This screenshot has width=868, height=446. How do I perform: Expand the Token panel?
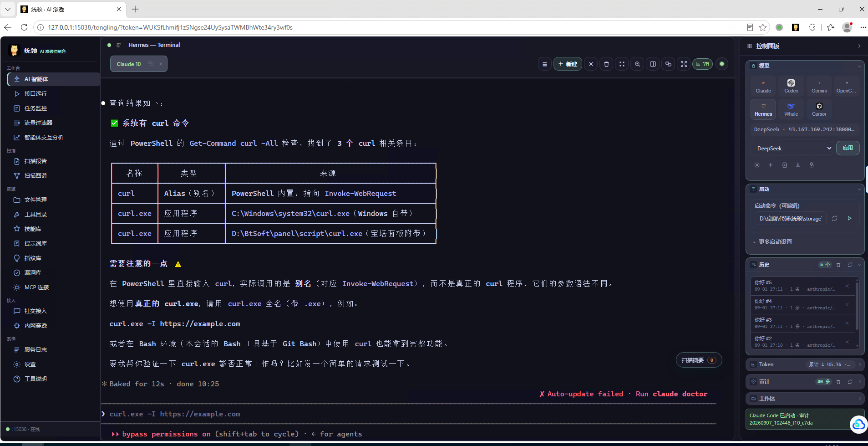click(805, 364)
